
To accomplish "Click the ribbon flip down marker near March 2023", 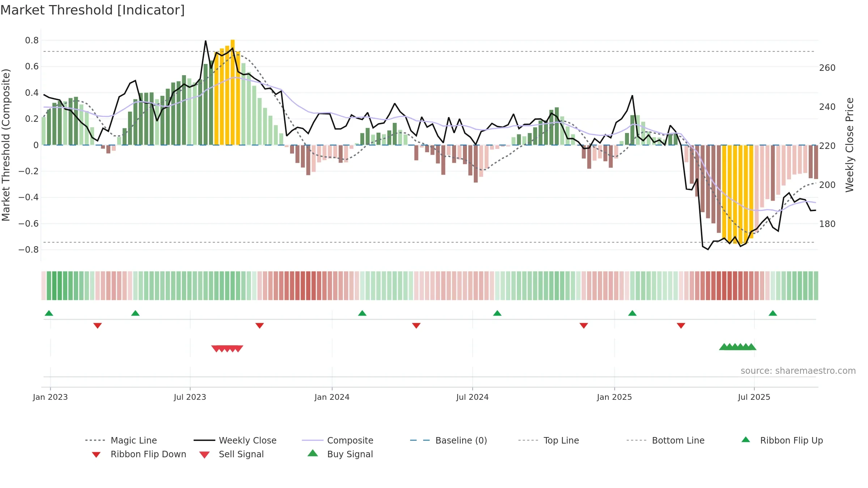I will (x=98, y=326).
